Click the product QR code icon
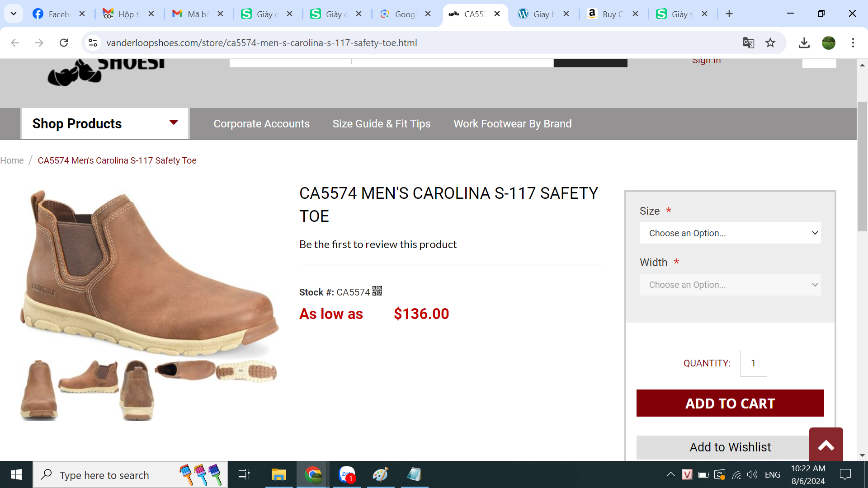This screenshot has width=868, height=488. coord(377,291)
